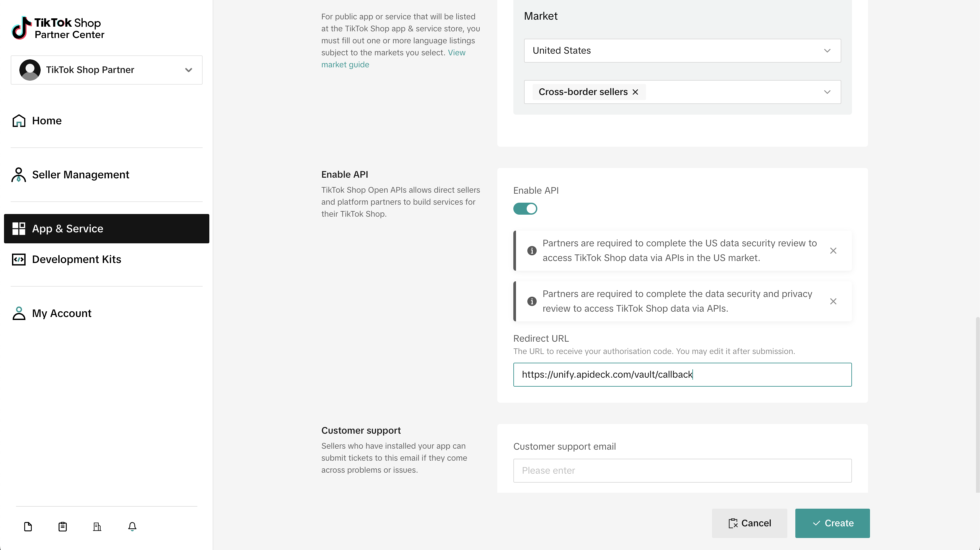Image resolution: width=980 pixels, height=550 pixels.
Task: Click the 'Customer support email' label
Action: click(565, 447)
